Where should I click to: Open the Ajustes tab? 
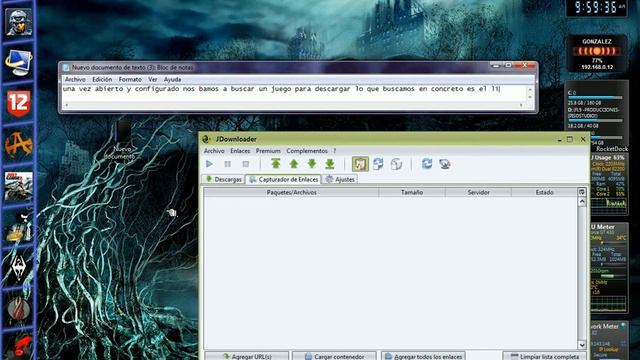340,180
